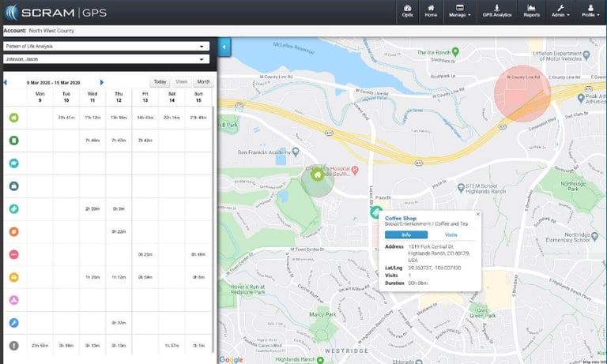This screenshot has width=607, height=364.
Task: Switch to Week view
Action: coord(181,82)
